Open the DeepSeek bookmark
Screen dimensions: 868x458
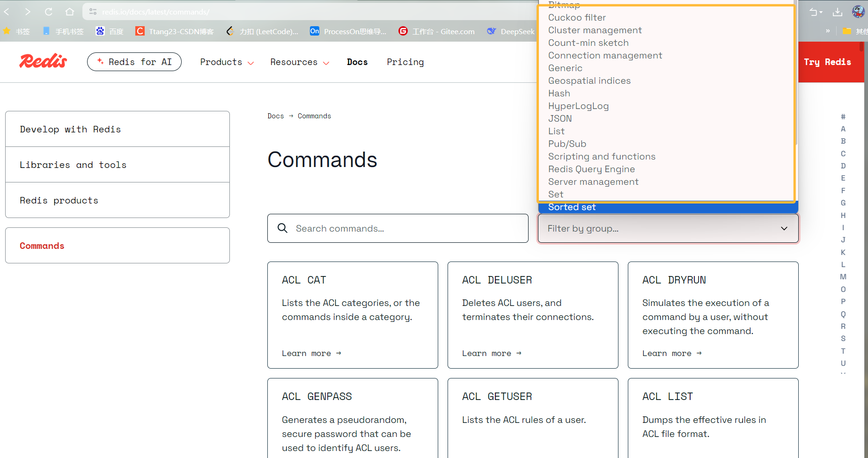(511, 31)
